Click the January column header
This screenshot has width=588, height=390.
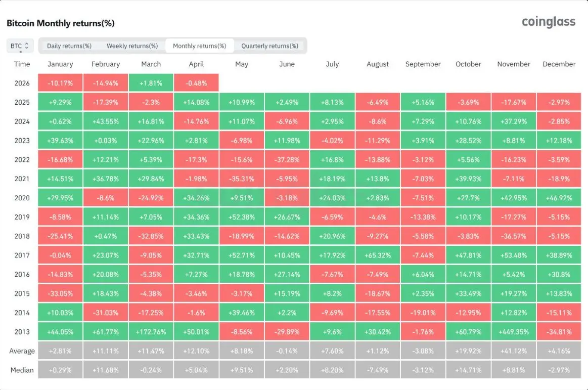click(60, 64)
